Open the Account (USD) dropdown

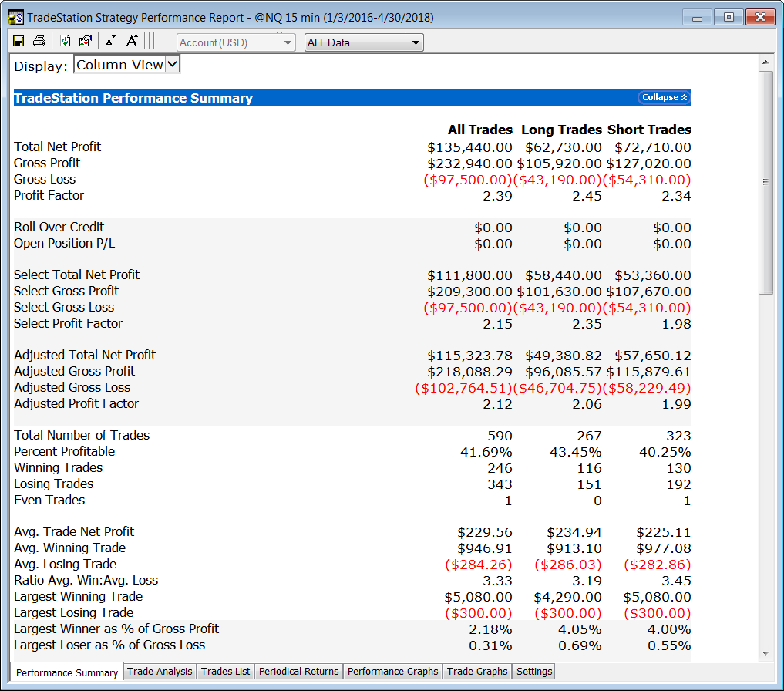click(x=235, y=42)
